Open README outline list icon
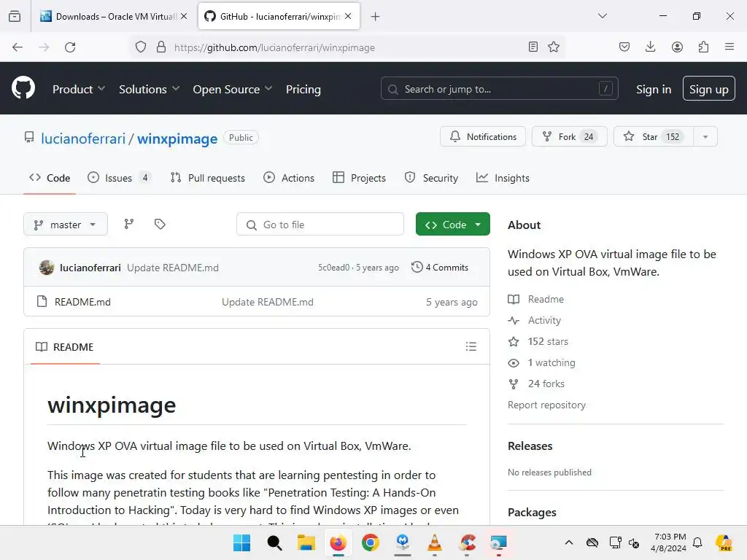 471,347
